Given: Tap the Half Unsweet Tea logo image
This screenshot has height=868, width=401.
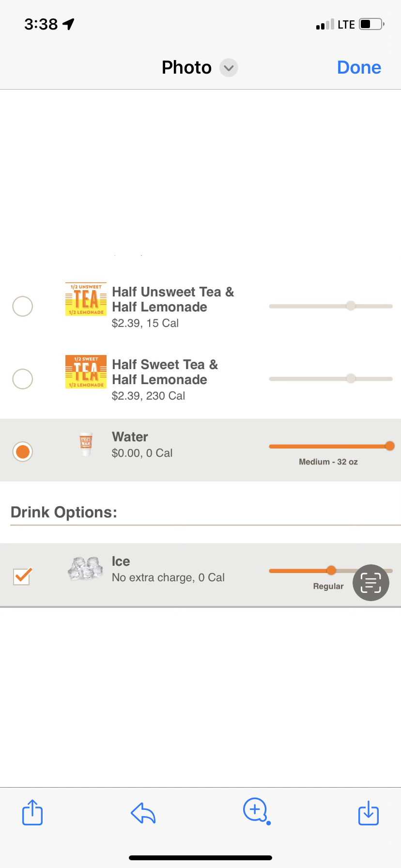Looking at the screenshot, I should point(86,299).
